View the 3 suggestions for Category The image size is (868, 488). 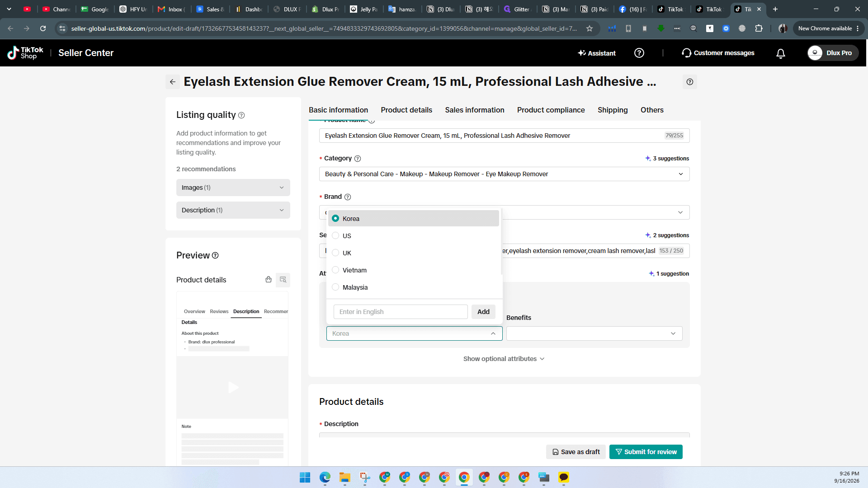667,159
